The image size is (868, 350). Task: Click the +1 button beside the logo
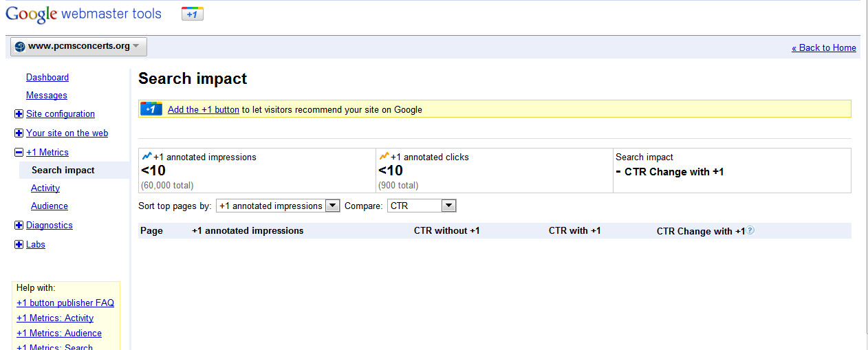[x=193, y=14]
